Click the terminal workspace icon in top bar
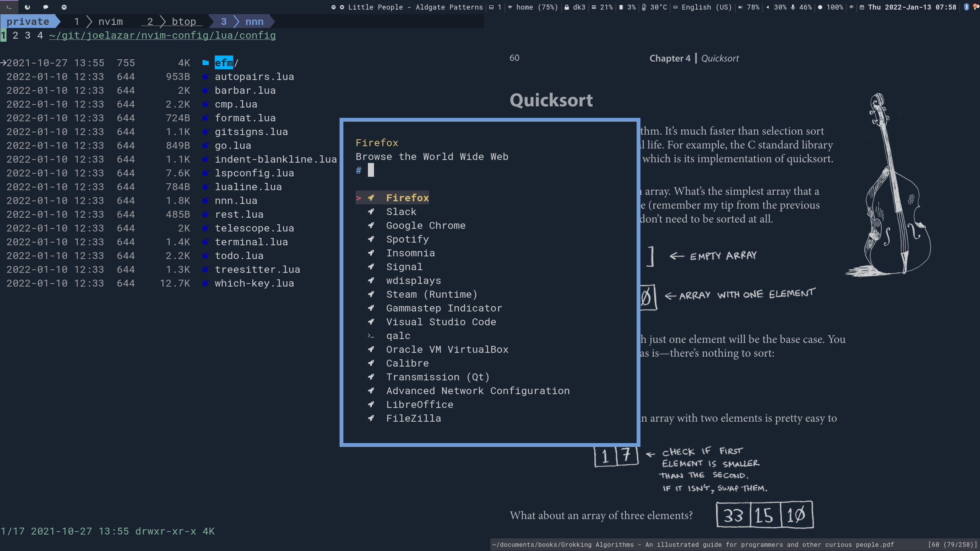Viewport: 980px width, 551px height. coord(9,7)
